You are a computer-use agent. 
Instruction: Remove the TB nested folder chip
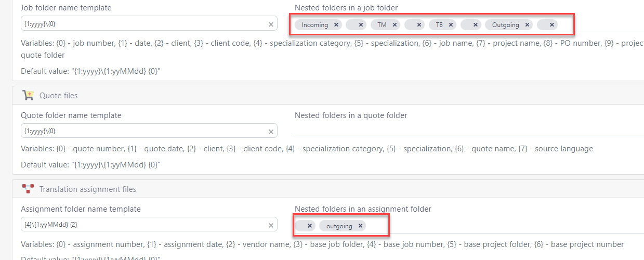(451, 24)
